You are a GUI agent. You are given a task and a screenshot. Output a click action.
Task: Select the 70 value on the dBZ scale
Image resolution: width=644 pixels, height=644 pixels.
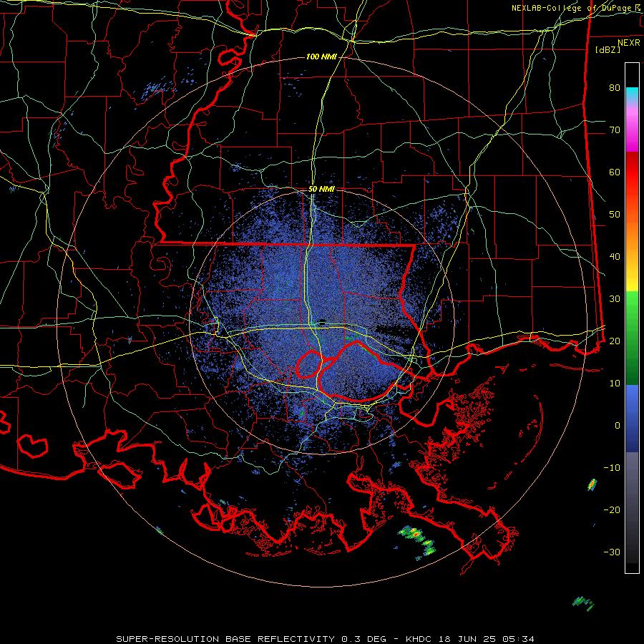click(x=615, y=130)
